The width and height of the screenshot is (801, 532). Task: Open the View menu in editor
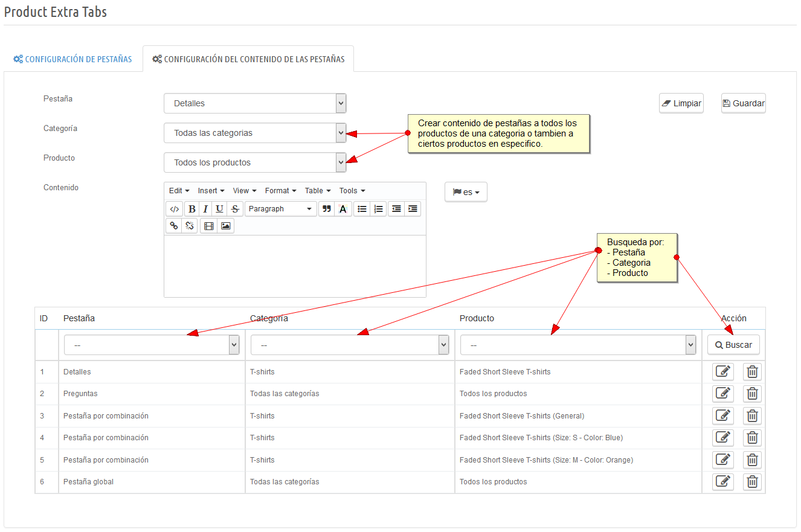click(x=244, y=191)
